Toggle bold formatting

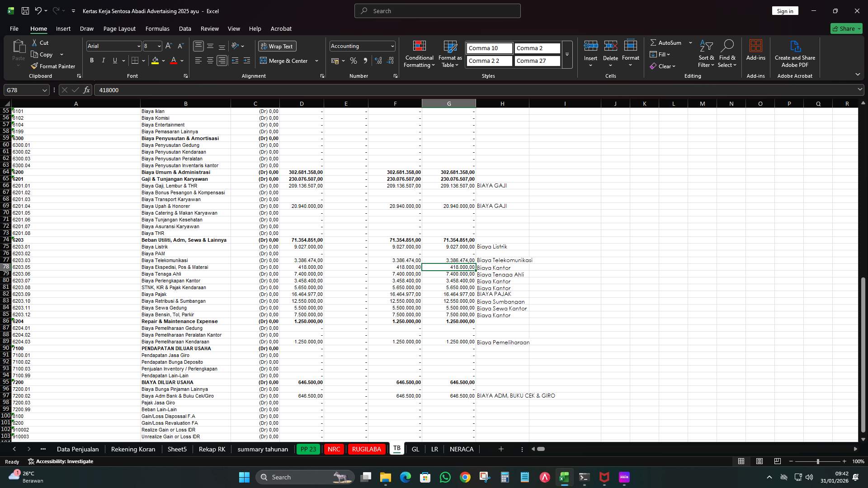[x=91, y=60]
